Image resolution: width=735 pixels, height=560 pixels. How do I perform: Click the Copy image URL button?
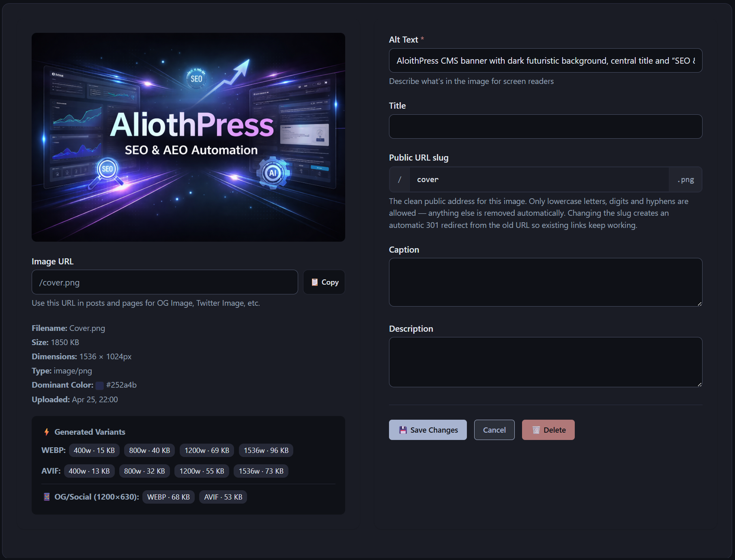pos(324,282)
